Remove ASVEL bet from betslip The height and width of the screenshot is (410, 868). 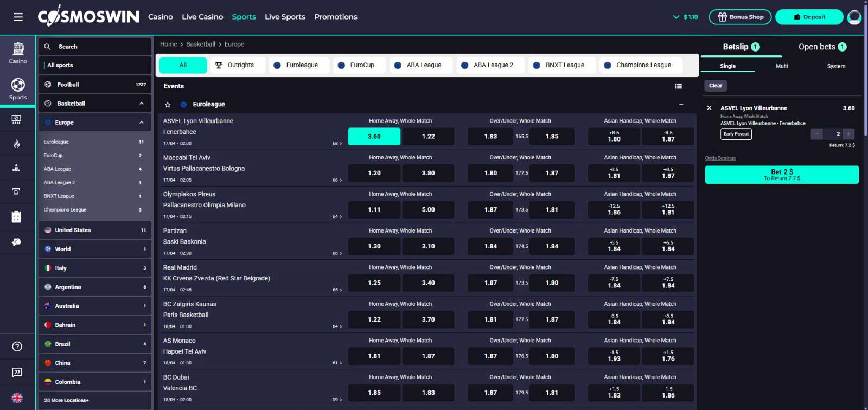[x=709, y=108]
